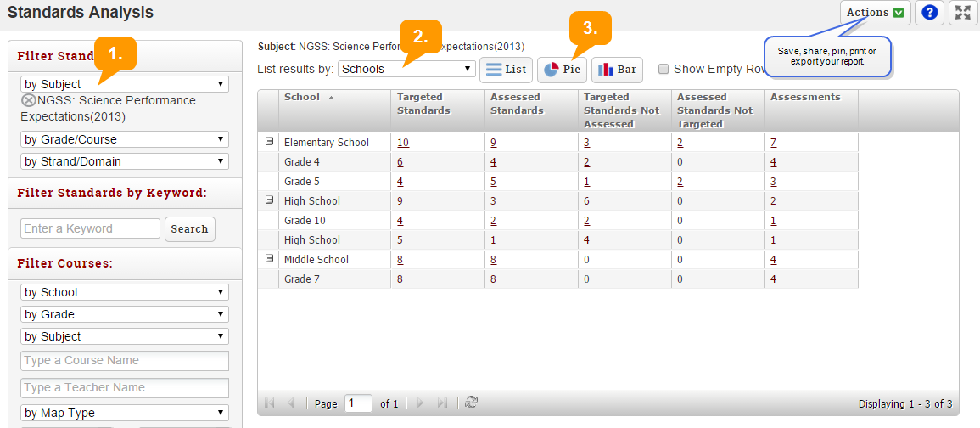Open the by Map Type dropdown
This screenshot has width=980, height=428.
[124, 414]
